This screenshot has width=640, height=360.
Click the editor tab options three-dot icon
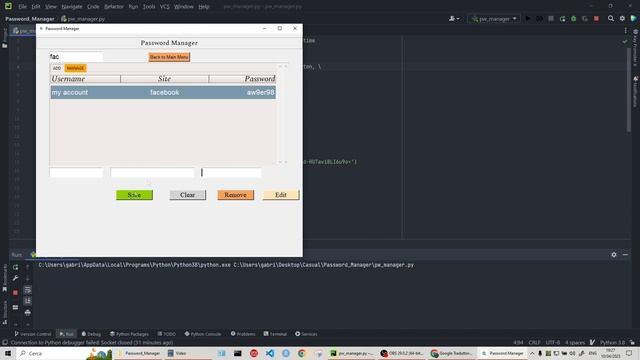point(625,30)
